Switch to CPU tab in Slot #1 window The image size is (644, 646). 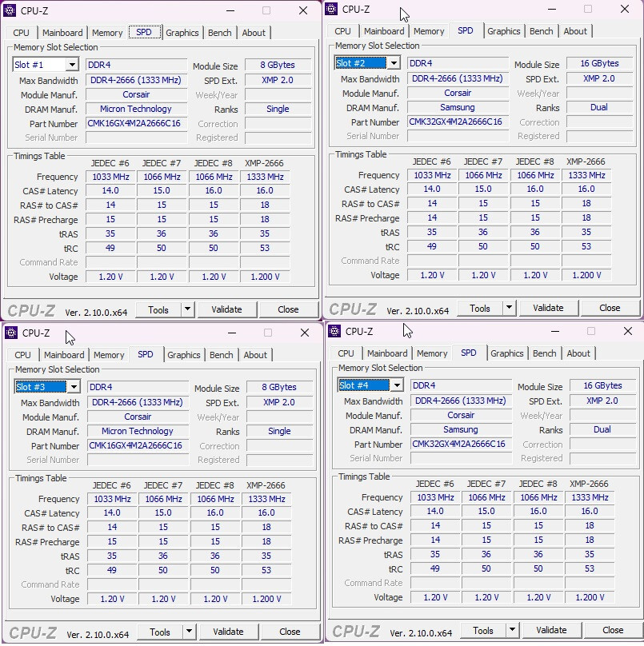tap(21, 33)
